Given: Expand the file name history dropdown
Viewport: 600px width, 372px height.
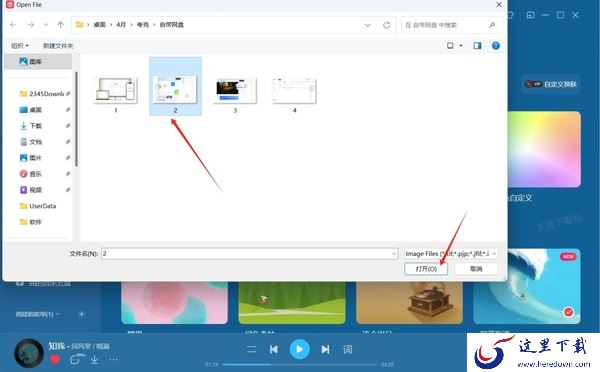Looking at the screenshot, I should click(394, 254).
